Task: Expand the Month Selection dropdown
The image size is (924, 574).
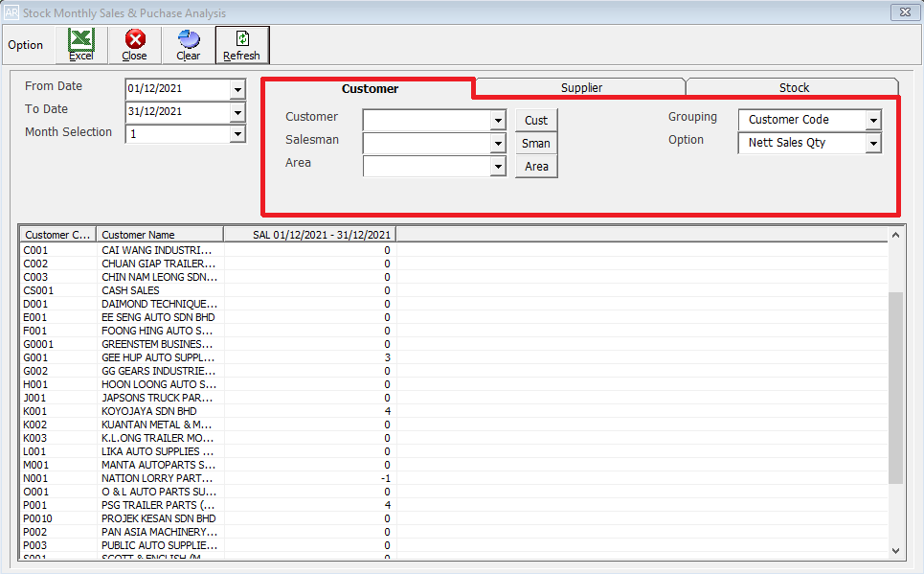Action: point(237,134)
